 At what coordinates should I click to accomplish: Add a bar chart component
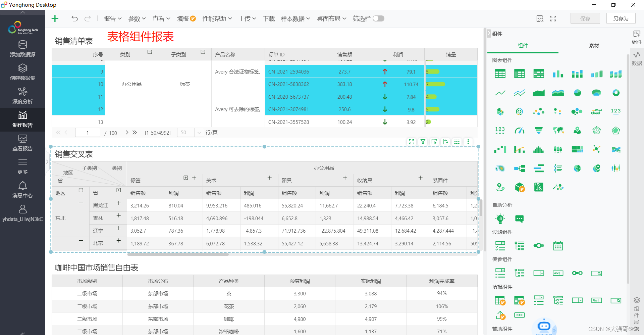(x=558, y=74)
